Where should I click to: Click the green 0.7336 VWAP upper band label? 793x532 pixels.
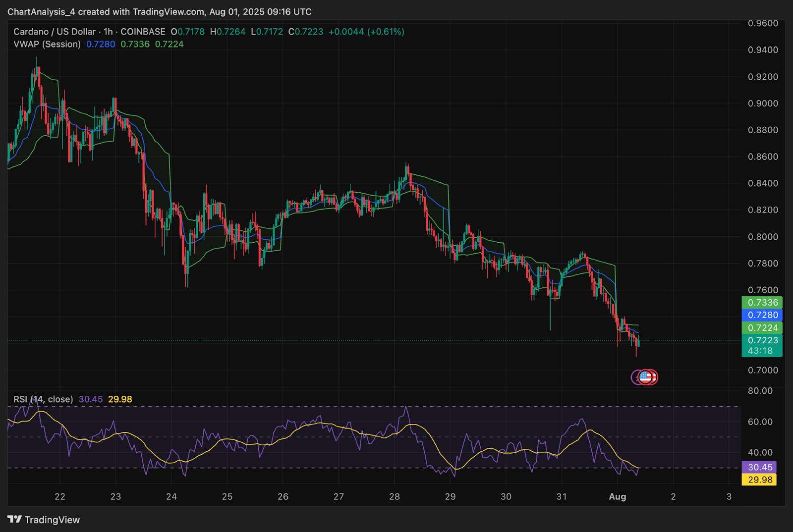(762, 303)
